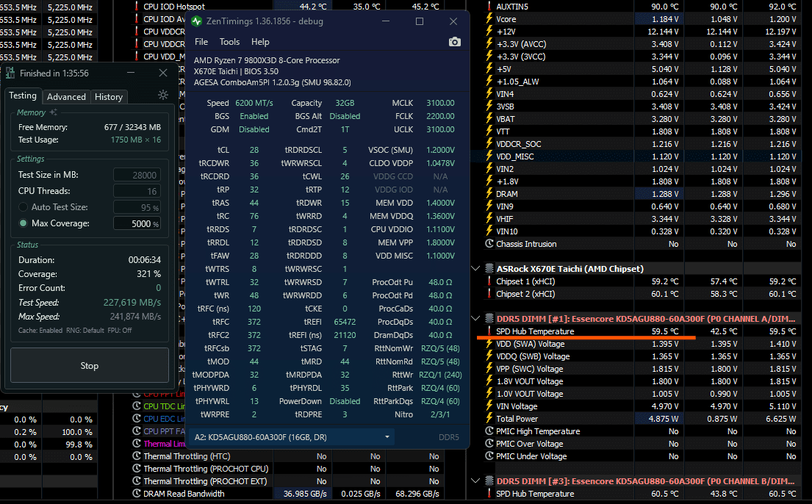This screenshot has width=812, height=504.
Task: Click the AMD Ryzen 7 9800X3D processor text
Action: (x=267, y=60)
